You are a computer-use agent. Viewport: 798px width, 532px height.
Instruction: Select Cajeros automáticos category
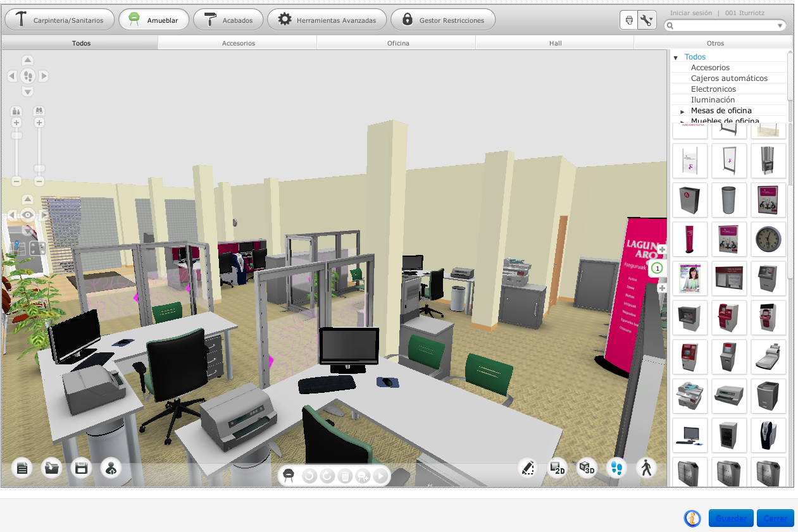point(729,78)
